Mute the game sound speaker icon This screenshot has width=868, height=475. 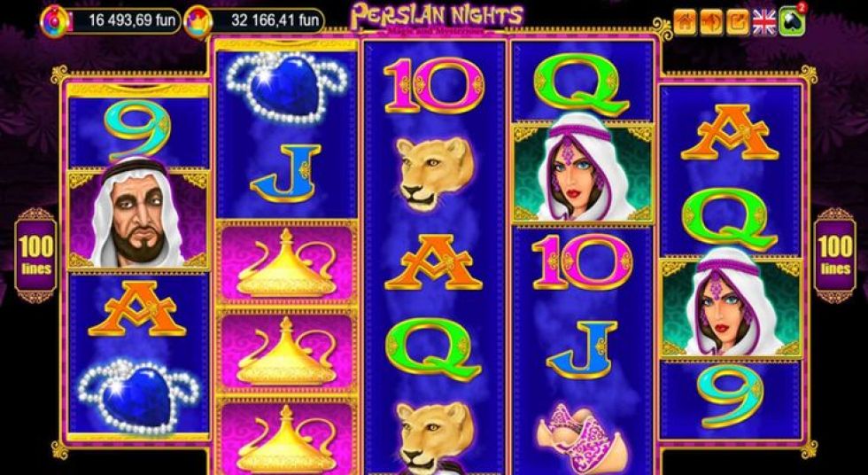click(710, 23)
